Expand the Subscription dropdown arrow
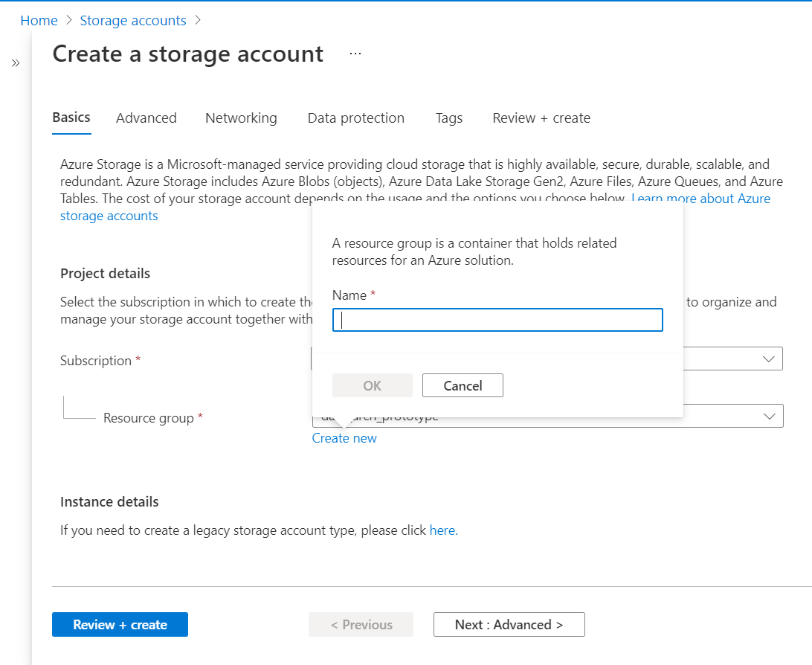 click(x=769, y=359)
